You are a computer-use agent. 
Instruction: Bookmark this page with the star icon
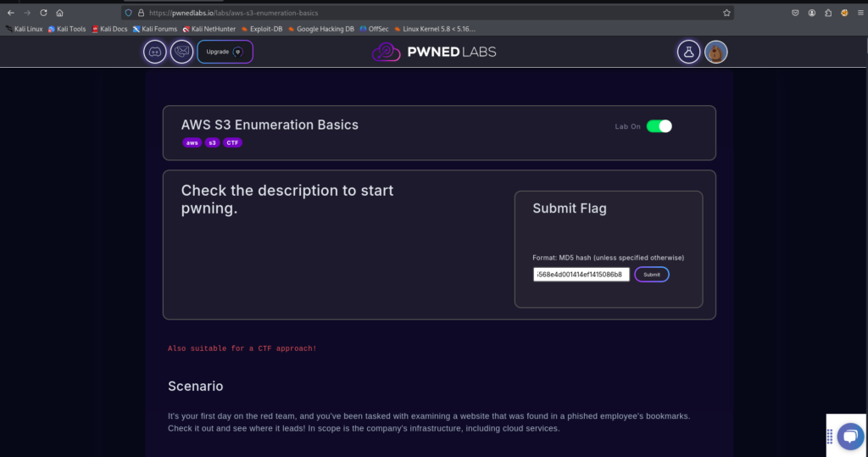coord(726,13)
